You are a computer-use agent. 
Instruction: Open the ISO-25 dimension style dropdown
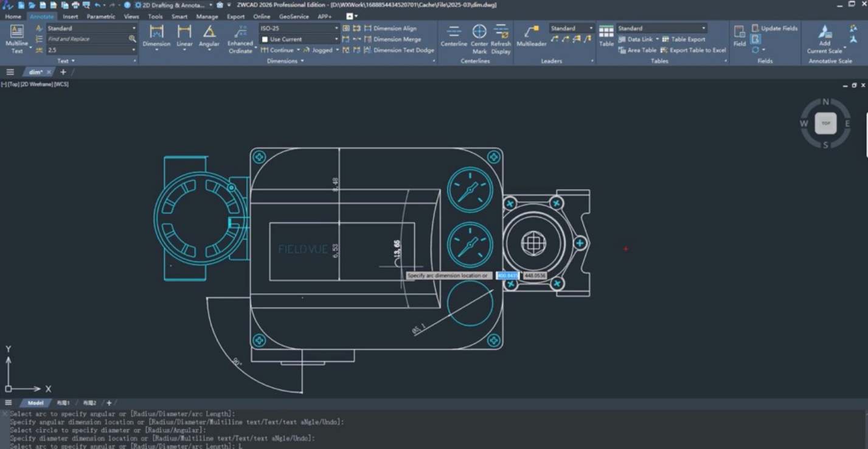[336, 29]
